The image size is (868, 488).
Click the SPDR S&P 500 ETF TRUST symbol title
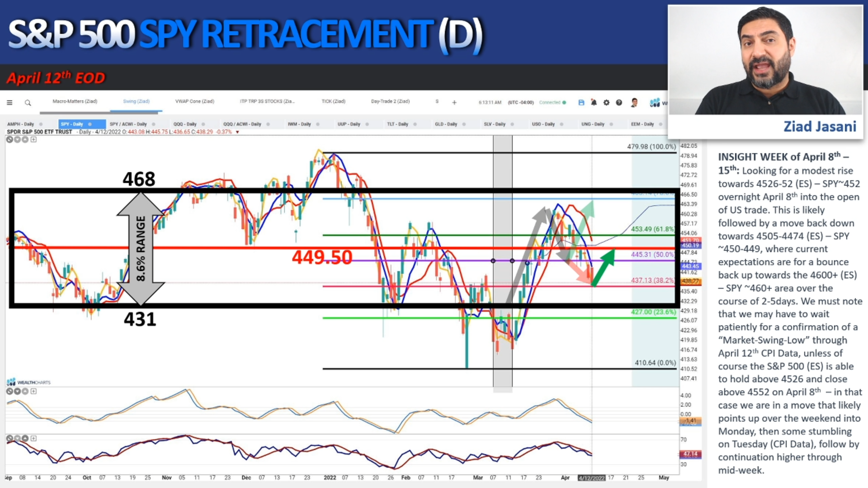(39, 132)
